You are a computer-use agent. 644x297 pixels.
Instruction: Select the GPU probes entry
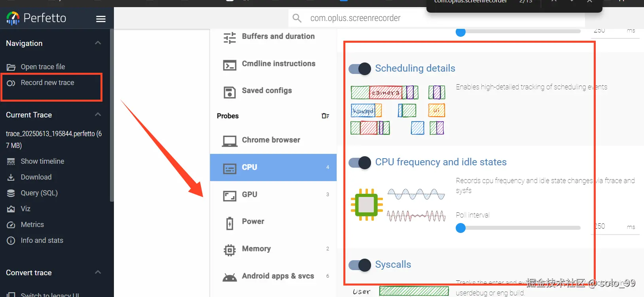pos(273,195)
